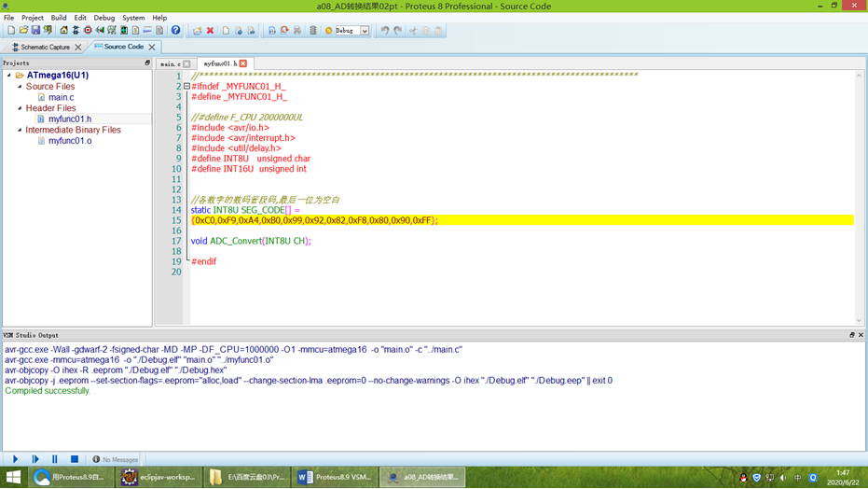868x489 pixels.
Task: Click the Undo arrow icon
Action: click(385, 31)
